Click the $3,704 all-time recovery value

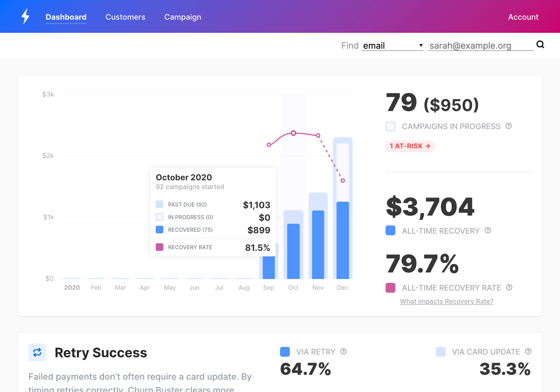(430, 207)
